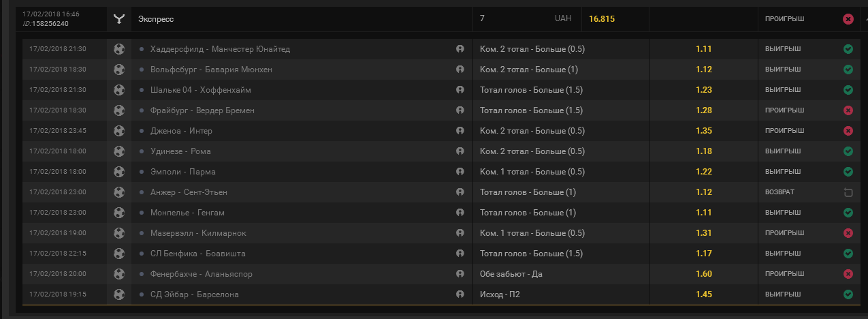Image resolution: width=868 pixels, height=319 pixels.
Task: Open the Монпелье - Генгам match link
Action: click(187, 213)
